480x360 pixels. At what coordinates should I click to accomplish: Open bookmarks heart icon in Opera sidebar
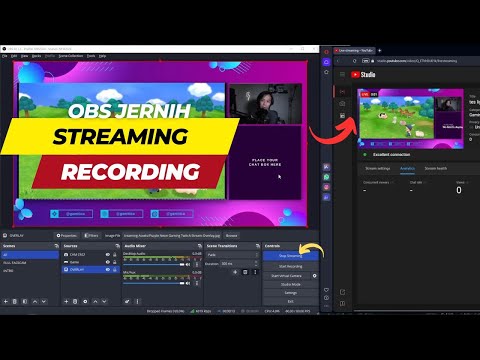tap(326, 290)
